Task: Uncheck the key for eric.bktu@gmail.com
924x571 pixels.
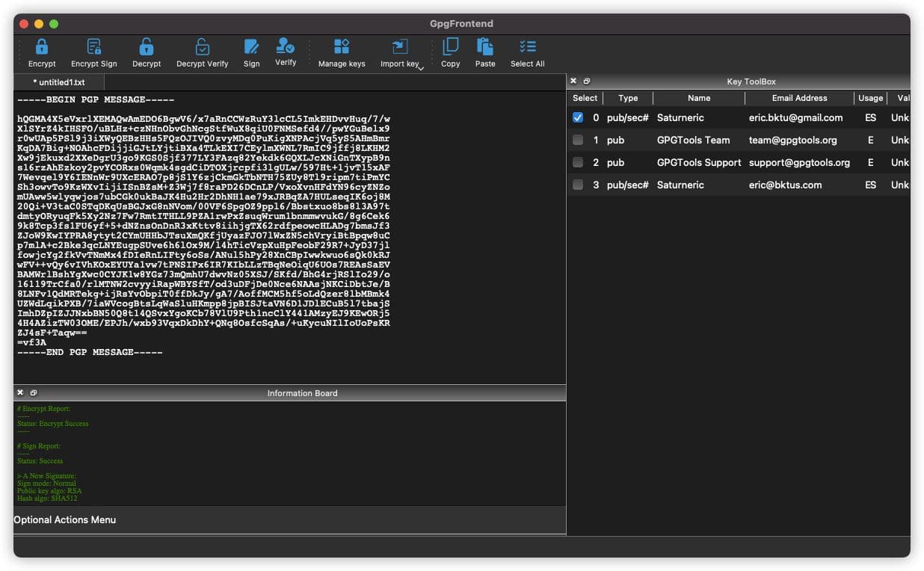Action: pos(578,117)
